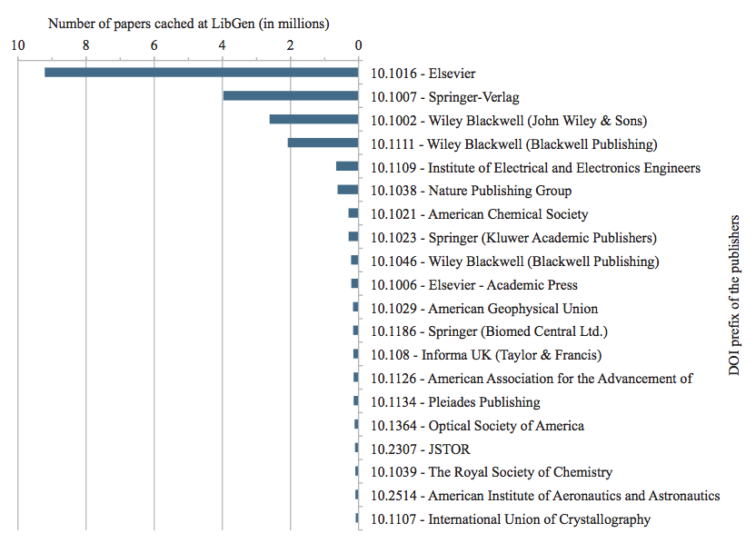The width and height of the screenshot is (756, 543).
Task: Select the '10.1046 - Wiley Blackwell' label
Action: [514, 262]
